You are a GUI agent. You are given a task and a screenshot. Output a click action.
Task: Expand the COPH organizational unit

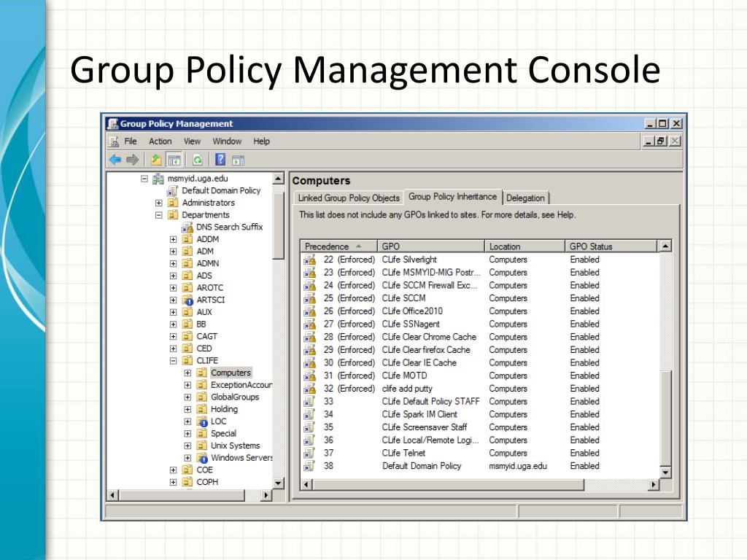(x=174, y=483)
